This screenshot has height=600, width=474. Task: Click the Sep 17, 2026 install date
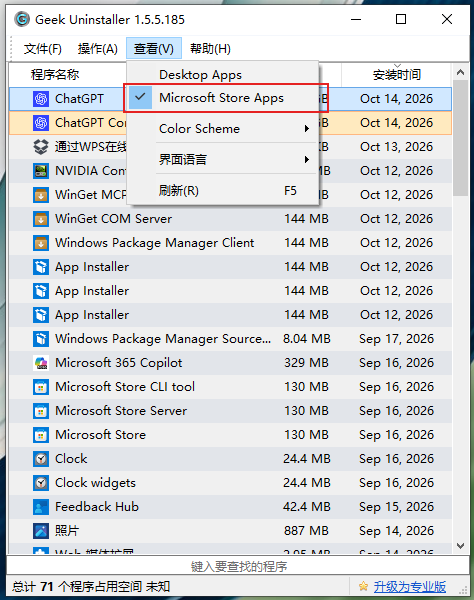396,339
